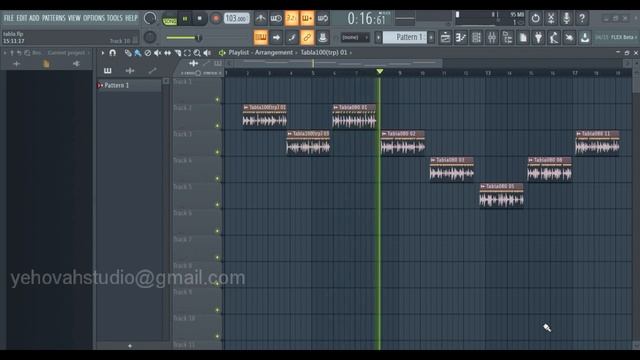
Task: Toggle the recording countdown
Action: [x=291, y=18]
